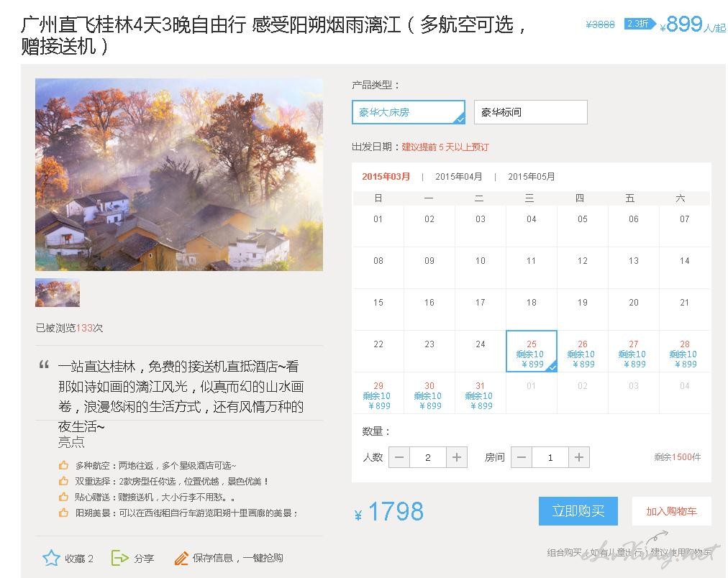Viewport: 728px width, 578px height.
Task: Choose departure date 28 March
Action: (685, 351)
